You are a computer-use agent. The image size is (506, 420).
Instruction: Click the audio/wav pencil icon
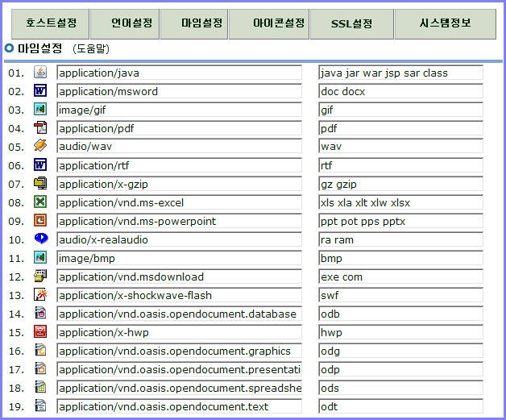[40, 146]
